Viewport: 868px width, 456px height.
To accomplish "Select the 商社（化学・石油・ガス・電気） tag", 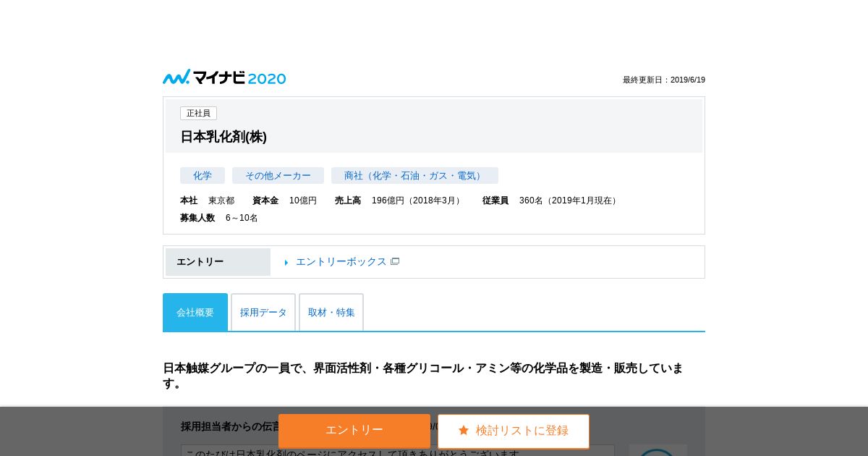I will (414, 176).
